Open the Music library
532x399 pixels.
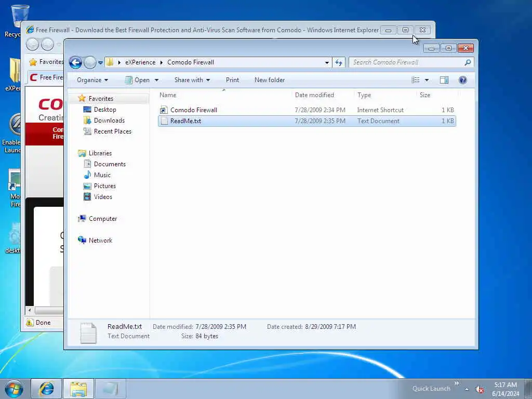coord(102,175)
